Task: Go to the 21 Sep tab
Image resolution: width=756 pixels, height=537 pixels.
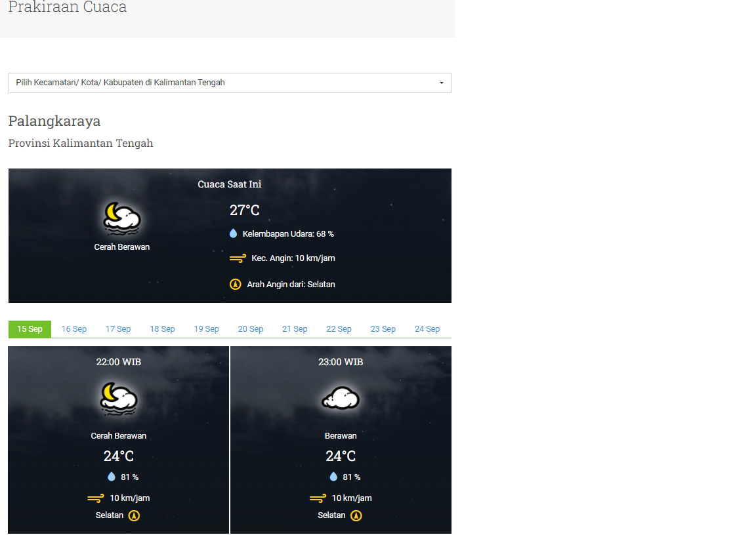Action: (295, 329)
